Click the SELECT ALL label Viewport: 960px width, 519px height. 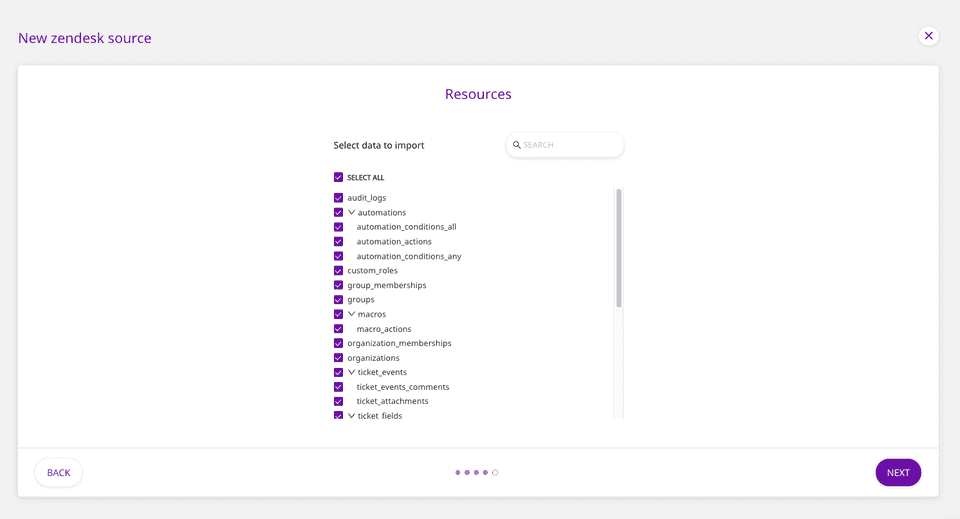tap(366, 177)
